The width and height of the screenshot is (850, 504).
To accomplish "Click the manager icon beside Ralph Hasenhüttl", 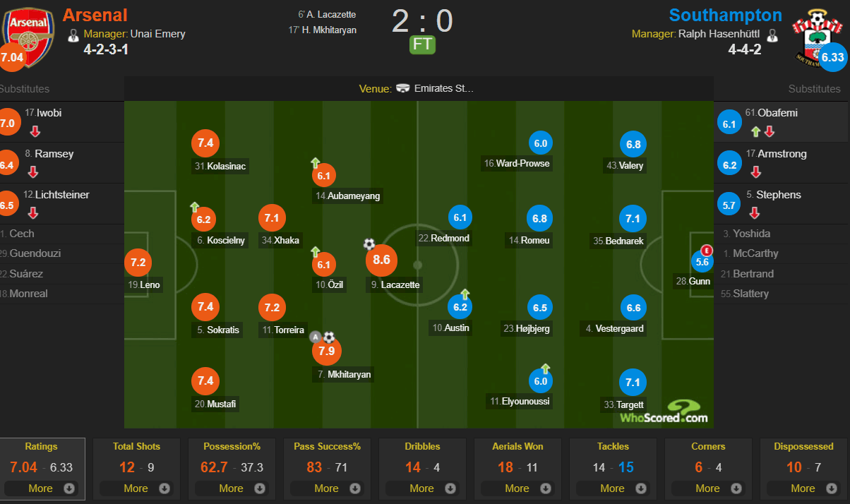I will pyautogui.click(x=772, y=34).
